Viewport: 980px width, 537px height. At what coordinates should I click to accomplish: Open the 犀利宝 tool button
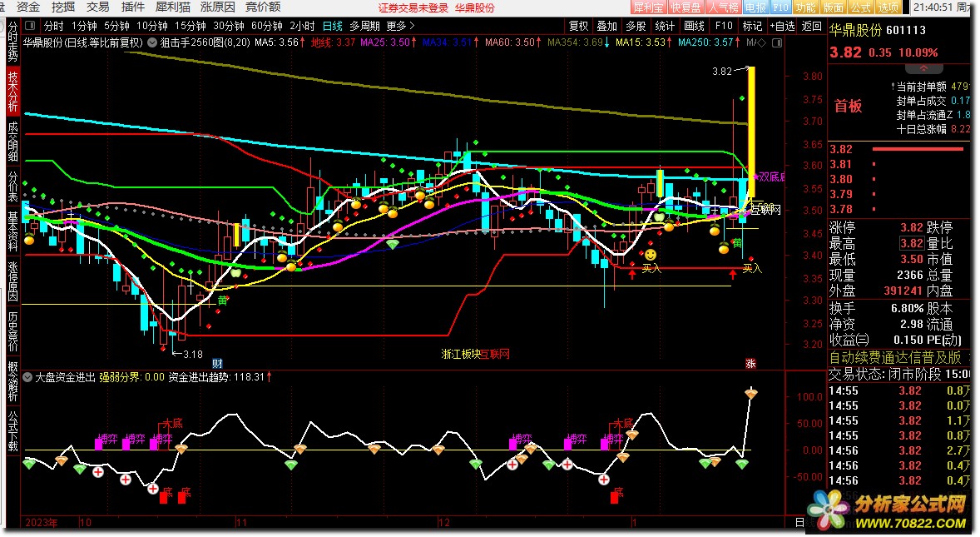[647, 7]
